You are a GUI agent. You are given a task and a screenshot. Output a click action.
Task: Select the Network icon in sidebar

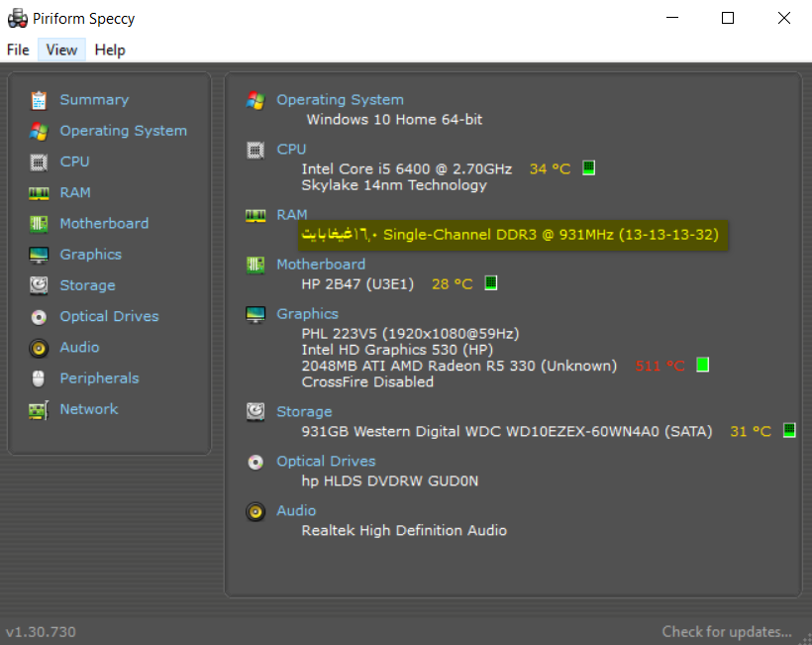click(39, 409)
